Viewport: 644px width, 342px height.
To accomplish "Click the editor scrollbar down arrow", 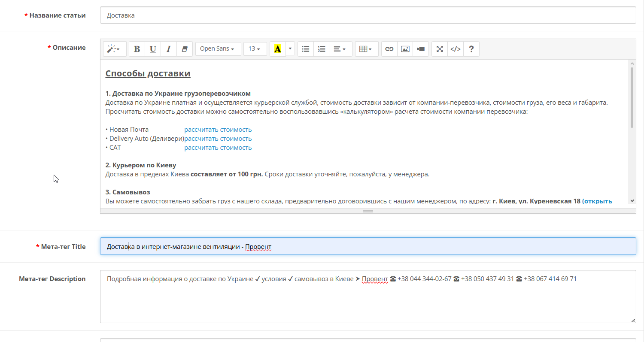I will point(632,200).
